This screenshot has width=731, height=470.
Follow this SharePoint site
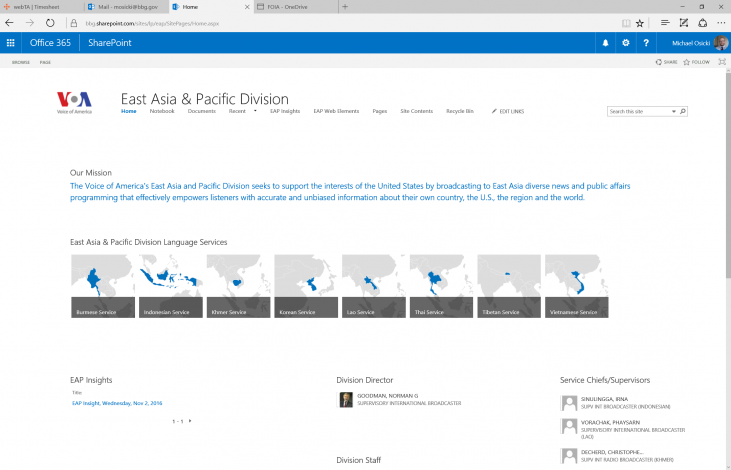(698, 62)
